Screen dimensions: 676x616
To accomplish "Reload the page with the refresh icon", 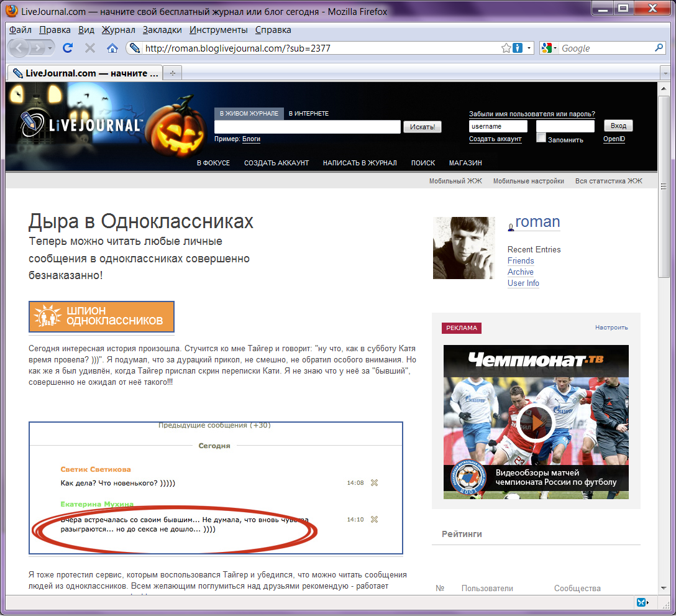I will (x=68, y=48).
